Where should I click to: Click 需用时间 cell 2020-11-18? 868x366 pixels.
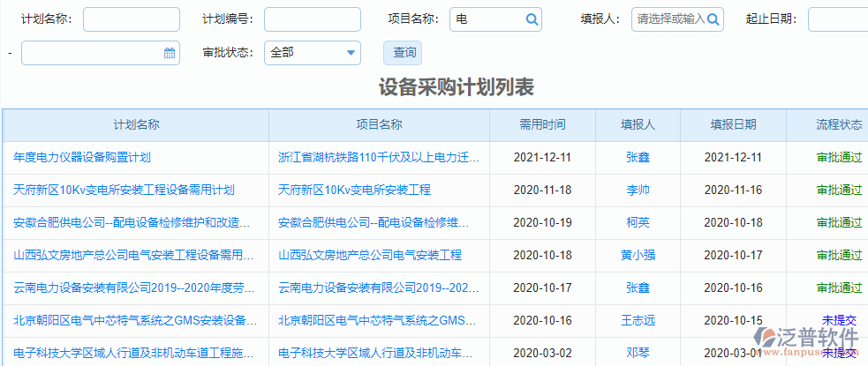(x=542, y=190)
